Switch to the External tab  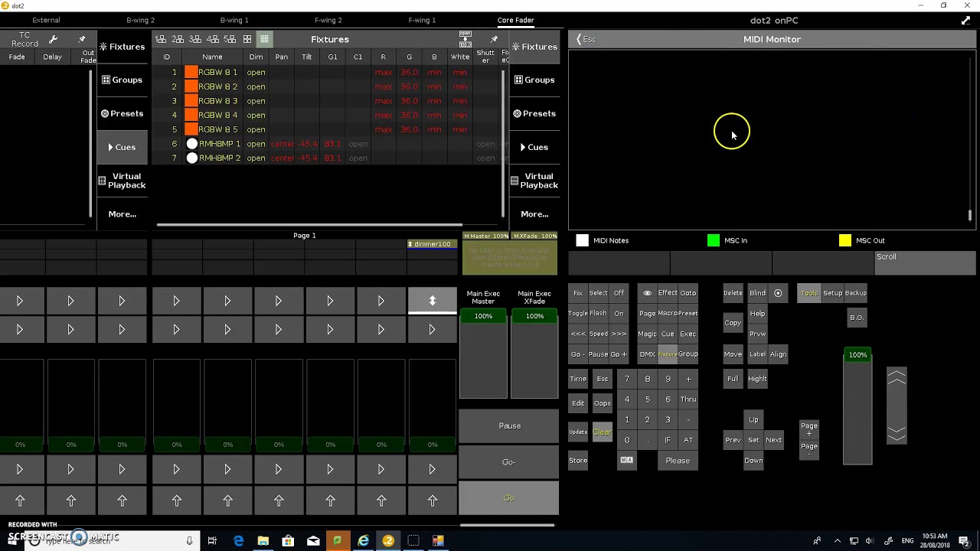(x=46, y=20)
